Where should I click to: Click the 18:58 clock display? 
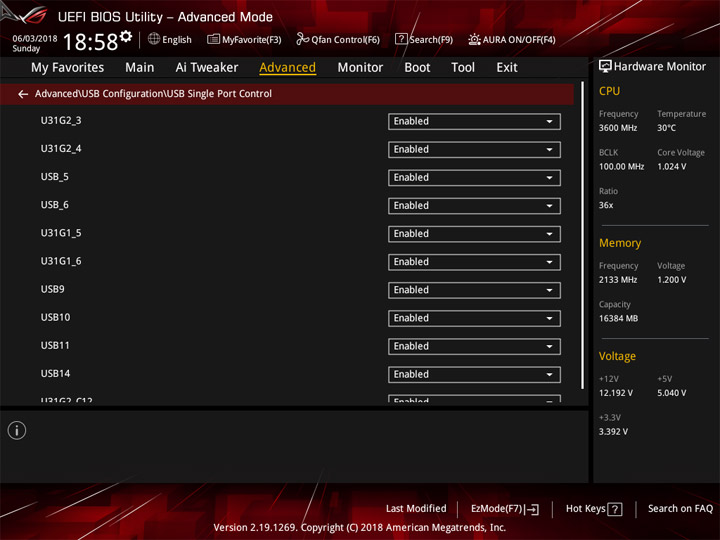(90, 42)
